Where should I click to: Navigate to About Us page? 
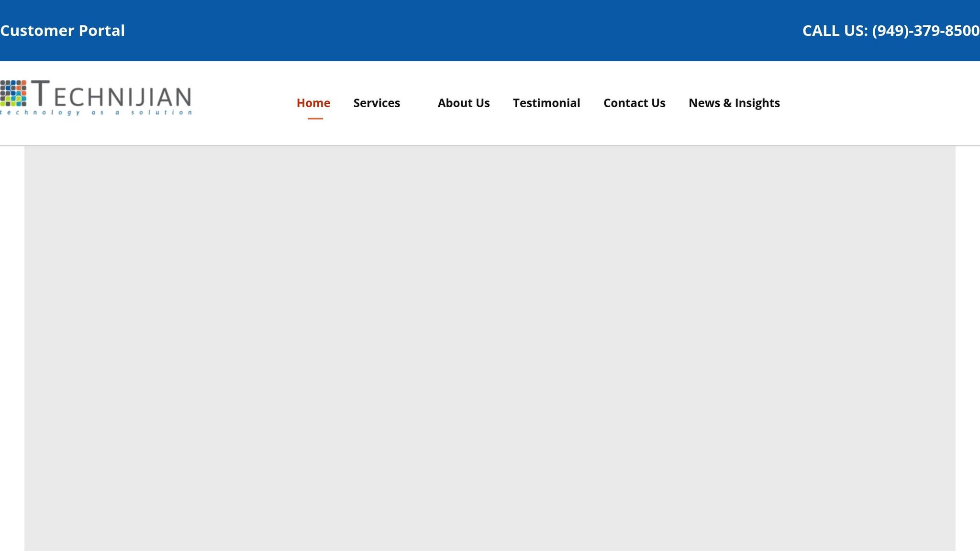[463, 103]
